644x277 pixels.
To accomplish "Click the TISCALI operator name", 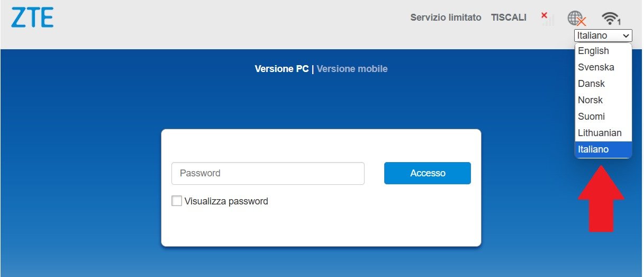I will coord(509,17).
